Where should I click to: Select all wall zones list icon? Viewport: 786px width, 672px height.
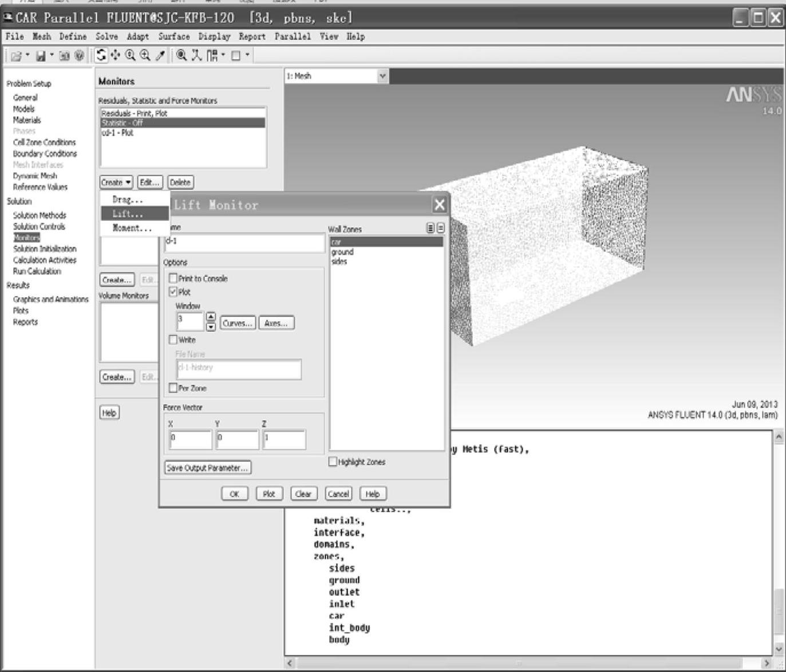click(430, 228)
